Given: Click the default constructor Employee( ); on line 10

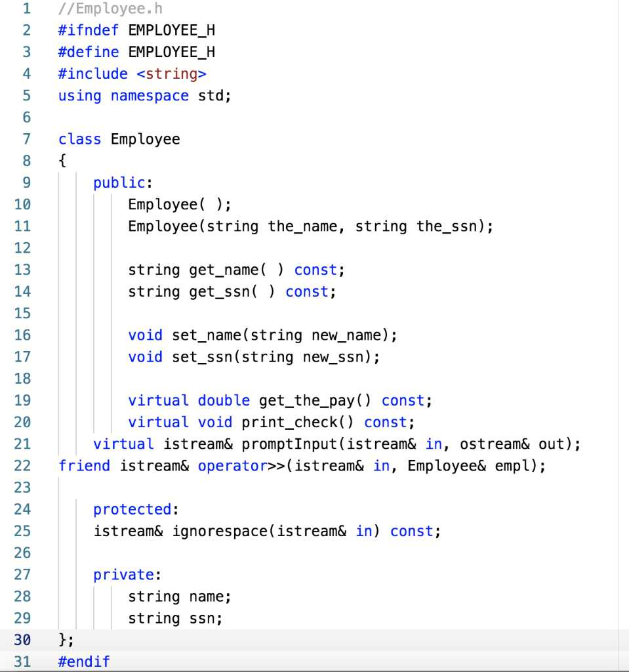Looking at the screenshot, I should pyautogui.click(x=180, y=205).
